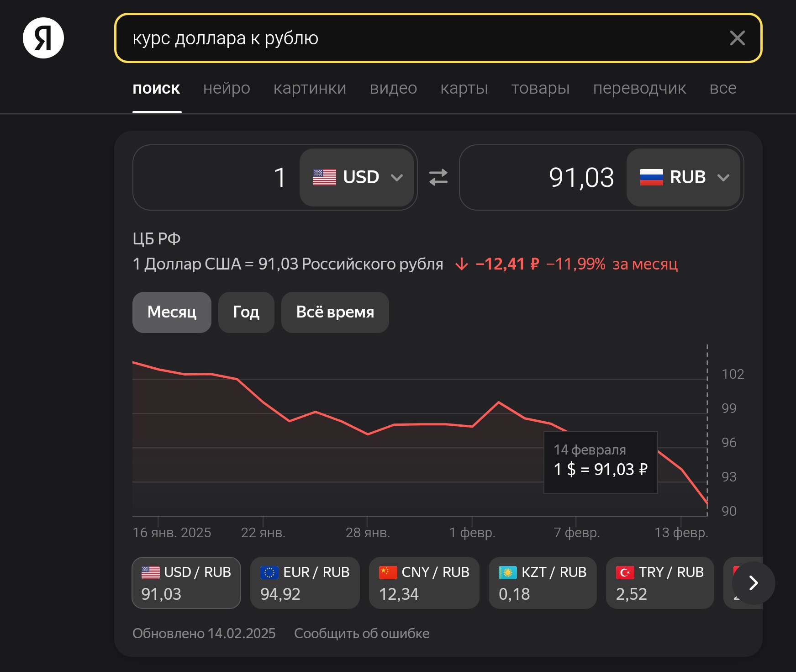Choose the TRY / RUB pair card
The width and height of the screenshot is (796, 672).
coord(660,583)
